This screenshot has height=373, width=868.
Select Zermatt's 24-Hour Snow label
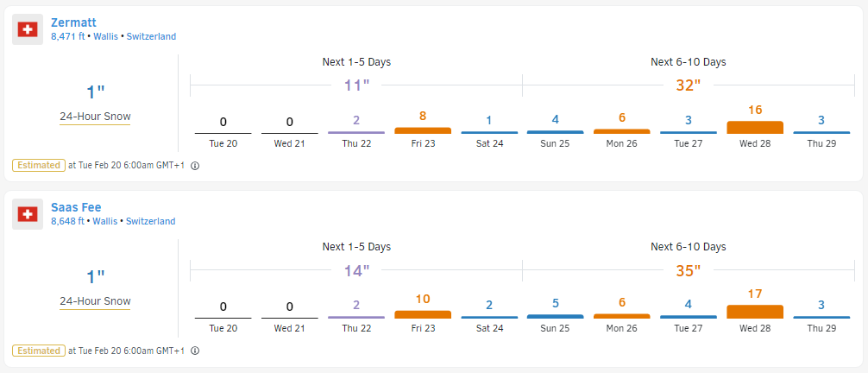[x=95, y=117]
